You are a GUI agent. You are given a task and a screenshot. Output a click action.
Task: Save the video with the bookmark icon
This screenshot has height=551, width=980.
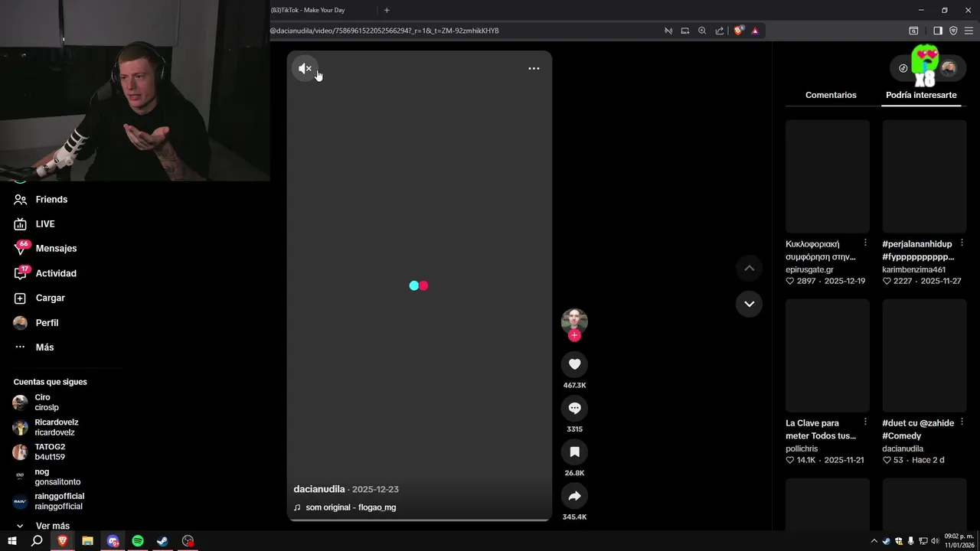[x=574, y=452]
